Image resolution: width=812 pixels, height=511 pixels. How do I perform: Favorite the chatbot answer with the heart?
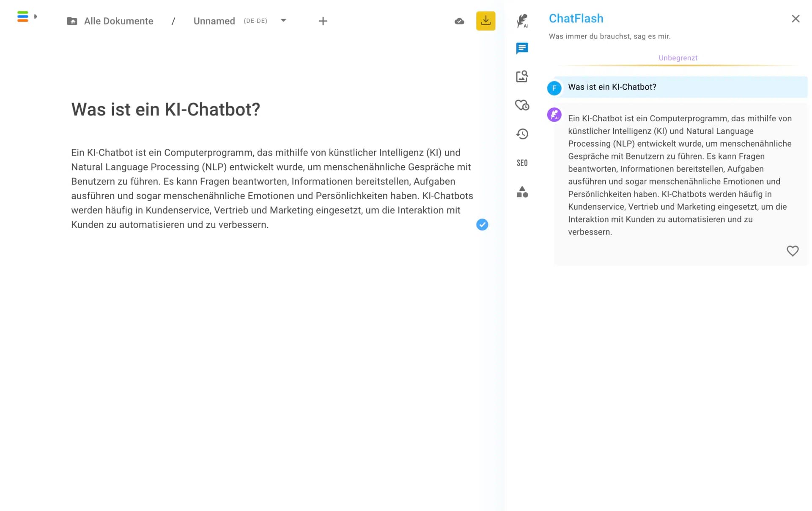pyautogui.click(x=792, y=251)
